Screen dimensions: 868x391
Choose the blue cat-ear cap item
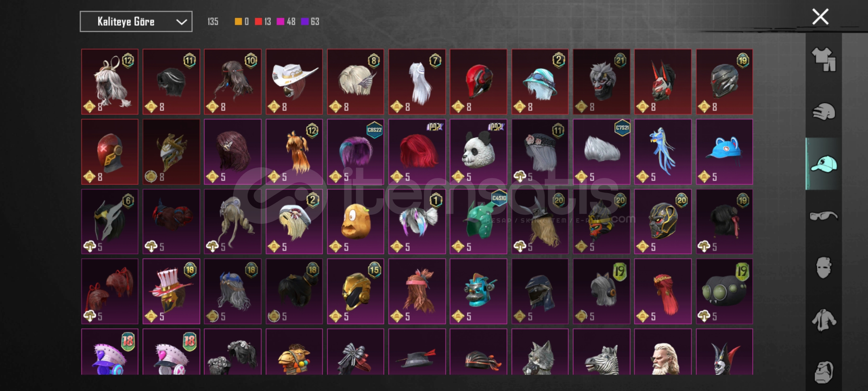(x=724, y=152)
